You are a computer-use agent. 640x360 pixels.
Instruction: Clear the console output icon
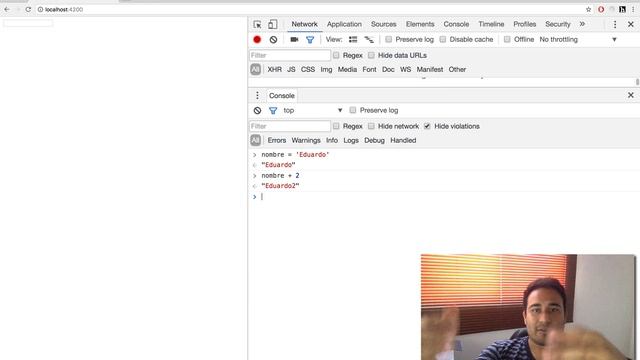(x=257, y=111)
